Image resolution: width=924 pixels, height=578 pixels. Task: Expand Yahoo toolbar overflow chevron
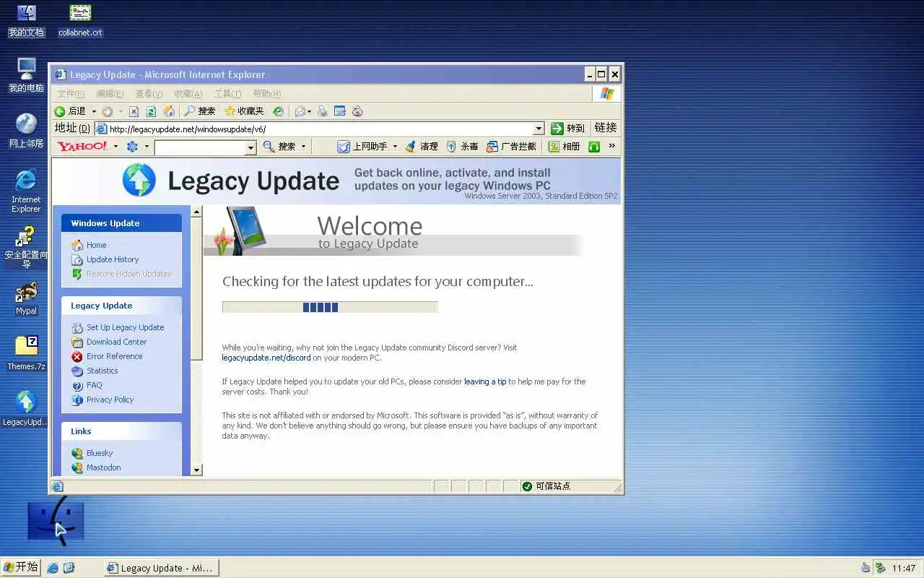pyautogui.click(x=612, y=146)
